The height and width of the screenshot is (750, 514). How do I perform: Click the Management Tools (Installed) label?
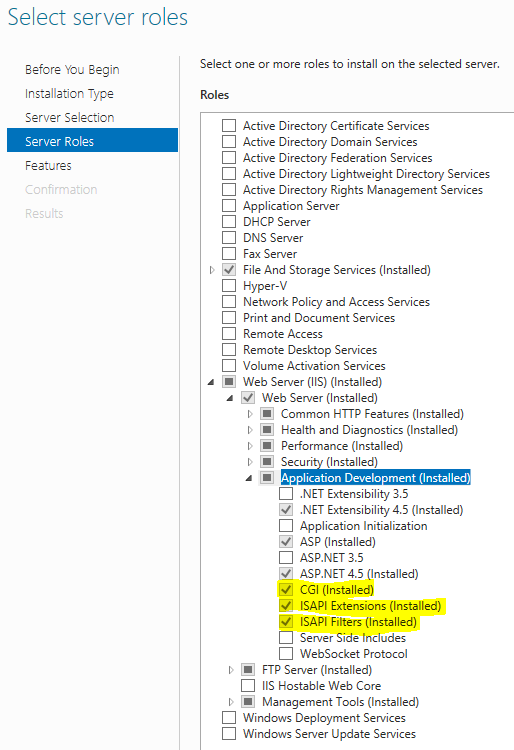(340, 702)
